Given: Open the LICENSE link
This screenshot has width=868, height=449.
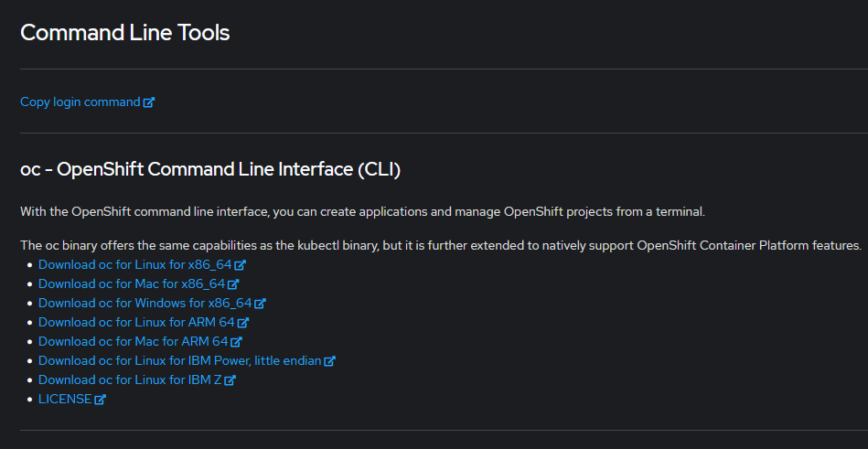Looking at the screenshot, I should [x=65, y=400].
